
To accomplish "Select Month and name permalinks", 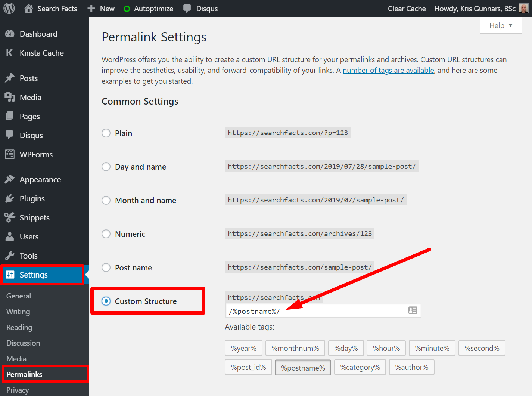I will 106,200.
